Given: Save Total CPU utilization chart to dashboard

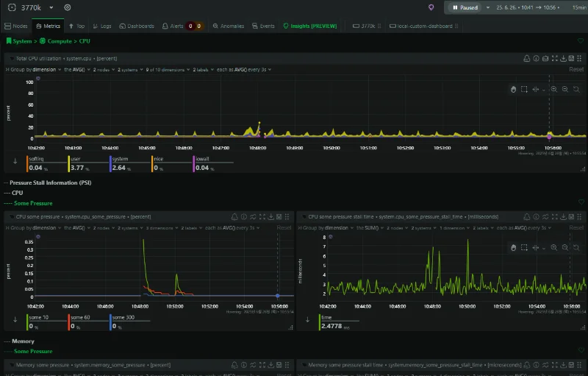Looking at the screenshot, I should 571,59.
